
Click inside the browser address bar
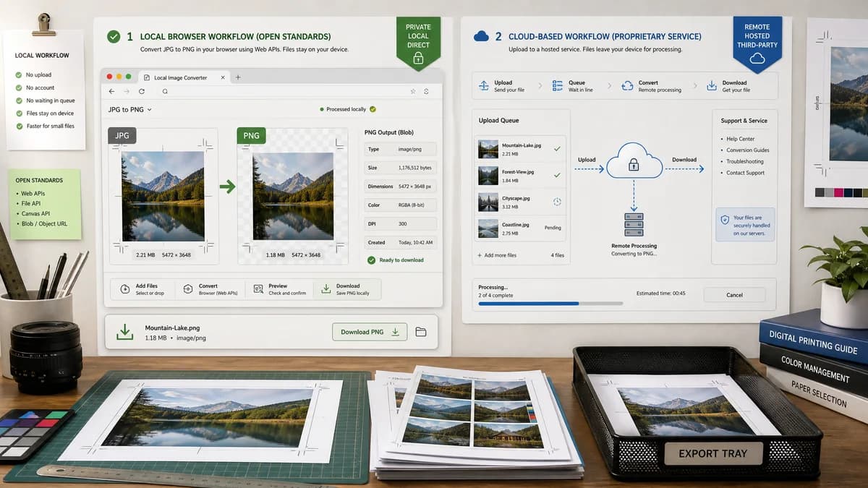288,92
